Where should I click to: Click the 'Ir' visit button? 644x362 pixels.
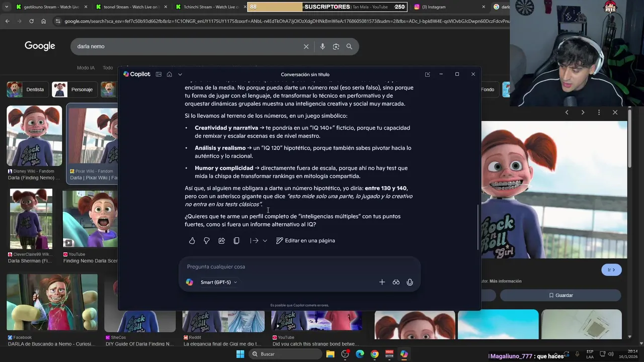611,270
